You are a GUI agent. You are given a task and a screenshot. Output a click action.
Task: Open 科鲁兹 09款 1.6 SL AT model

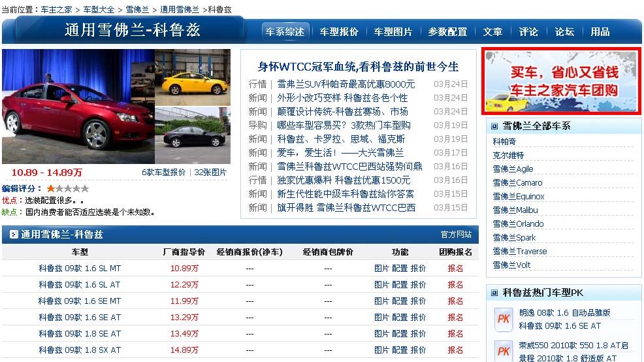point(80,285)
